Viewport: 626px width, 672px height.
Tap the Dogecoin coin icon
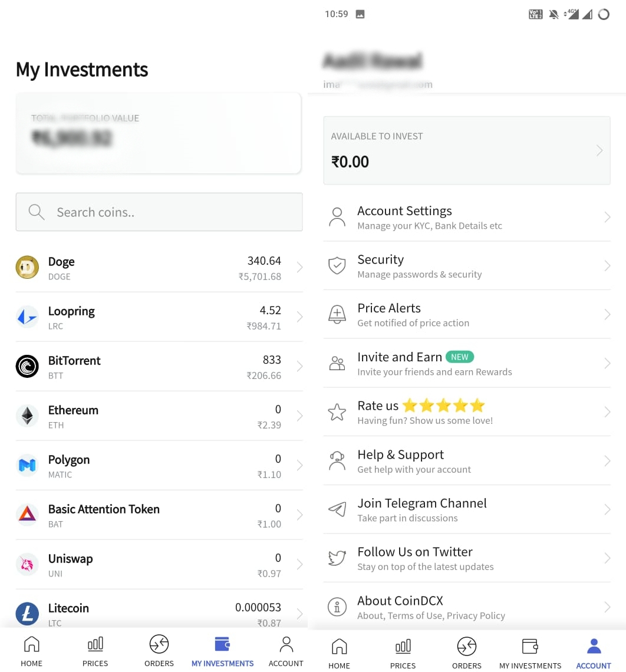click(27, 268)
